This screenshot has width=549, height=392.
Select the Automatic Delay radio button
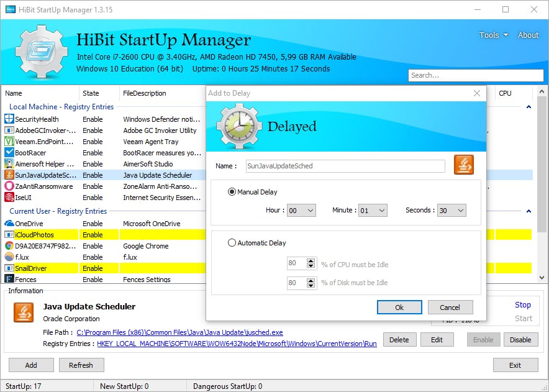(232, 242)
